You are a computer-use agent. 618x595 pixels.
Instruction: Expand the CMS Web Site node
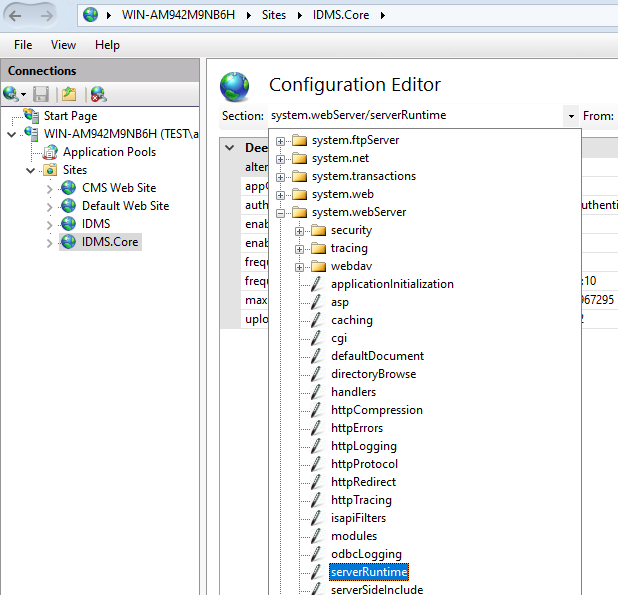point(49,189)
